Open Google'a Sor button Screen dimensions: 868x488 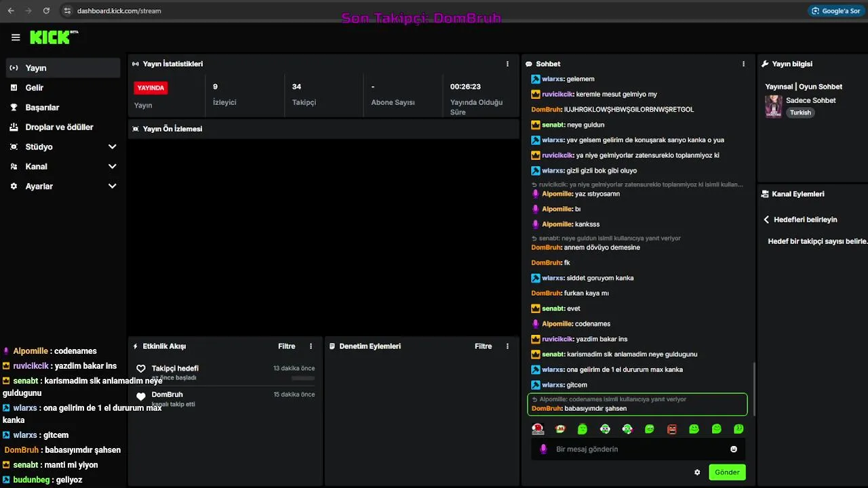click(835, 11)
